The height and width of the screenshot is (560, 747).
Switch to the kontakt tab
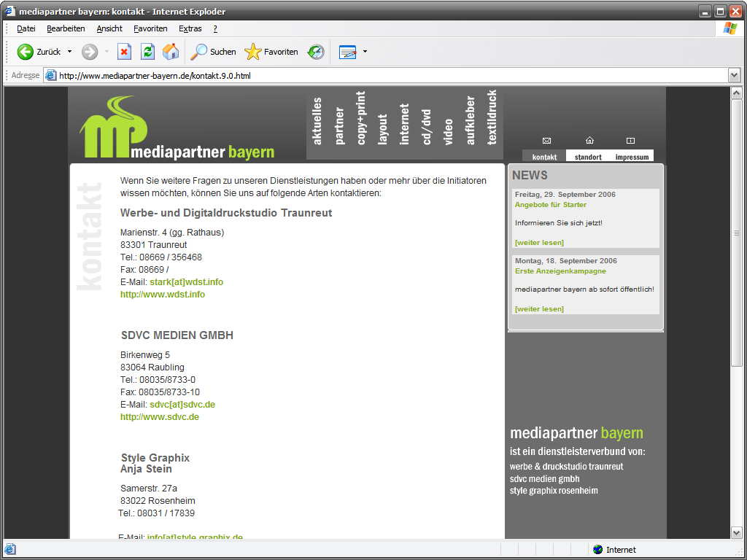click(544, 157)
